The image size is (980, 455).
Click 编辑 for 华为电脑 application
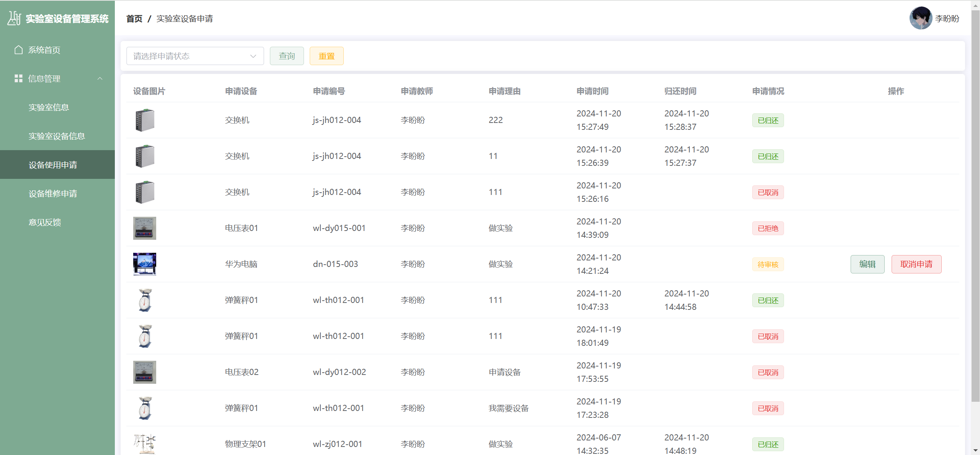867,264
